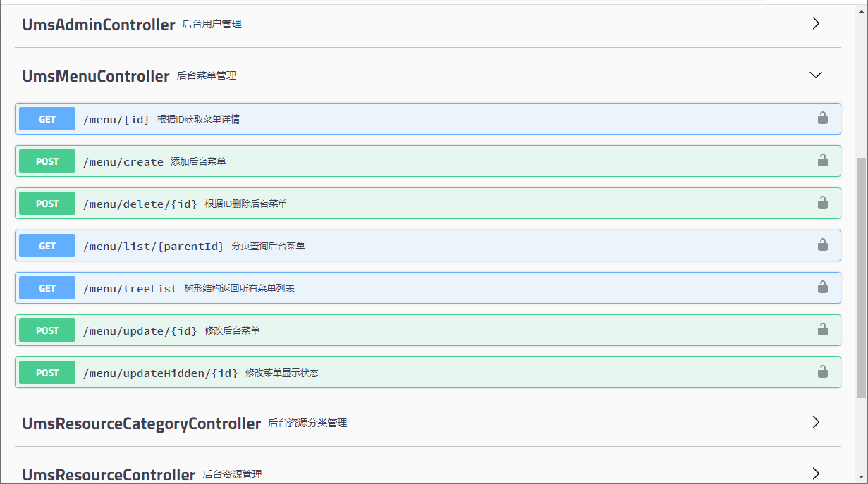Viewport: 868px width, 484px height.
Task: Open the /menu/updateHidden/{id} endpoint path
Action: [161, 373]
